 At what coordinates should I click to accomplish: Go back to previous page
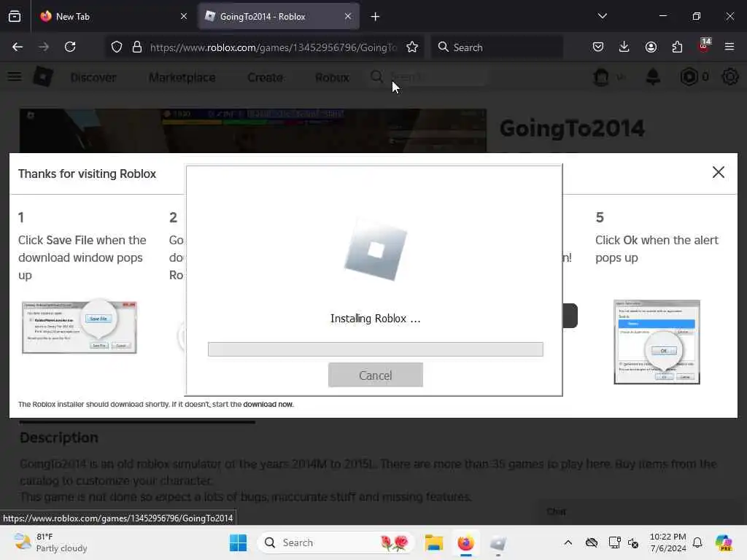(18, 47)
